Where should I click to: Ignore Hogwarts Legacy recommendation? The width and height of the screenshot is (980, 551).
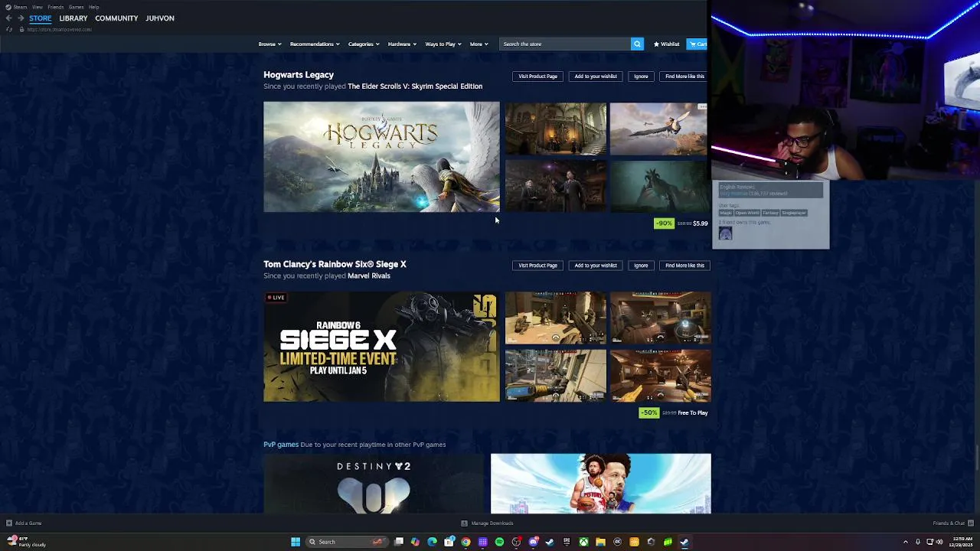pyautogui.click(x=641, y=77)
